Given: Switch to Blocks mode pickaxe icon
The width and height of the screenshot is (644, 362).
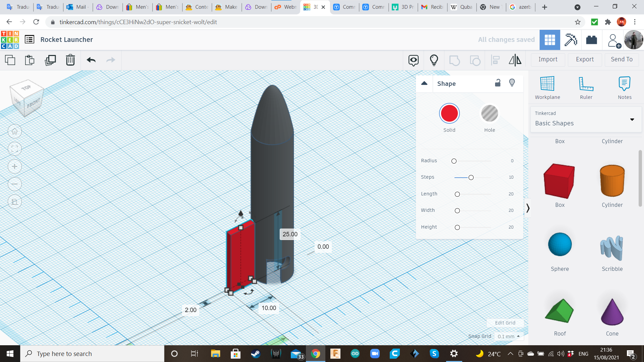Looking at the screenshot, I should pyautogui.click(x=571, y=40).
